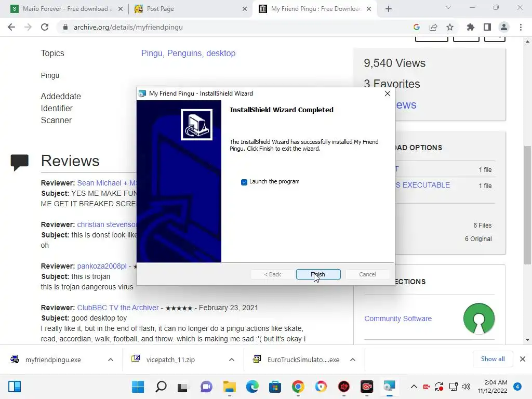Click Cancel in the InstallShield wizard
Viewport: 532px width, 399px height.
(x=367, y=274)
